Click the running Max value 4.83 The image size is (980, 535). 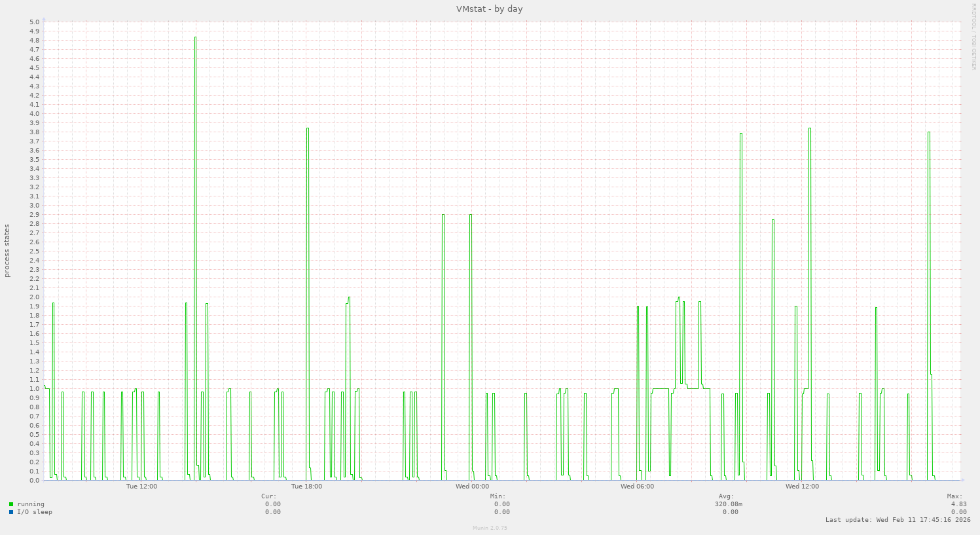pos(958,504)
